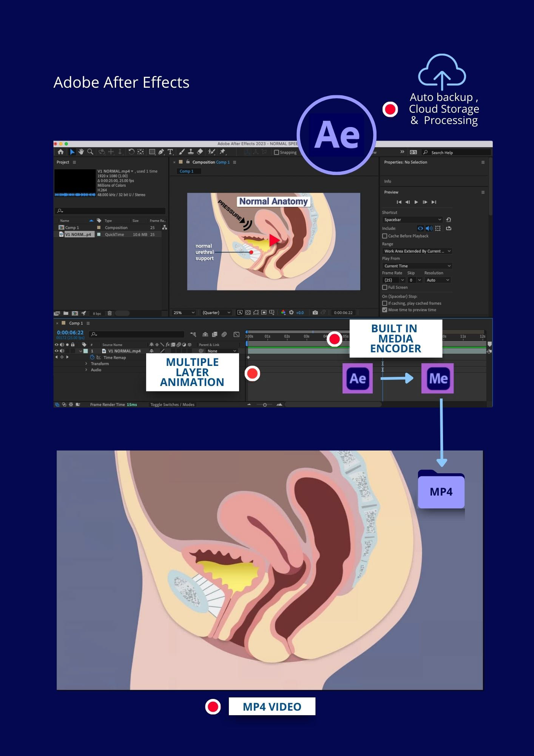
Task: Select the Brush tool
Action: 182,152
